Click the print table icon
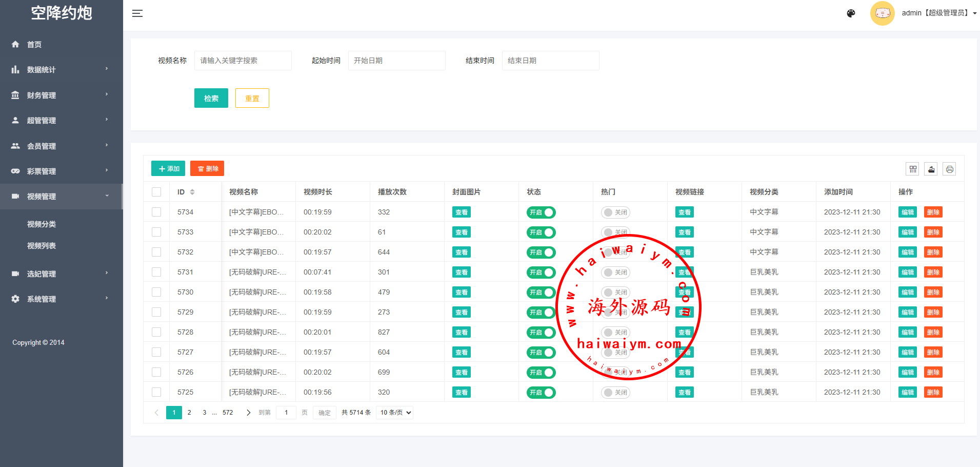Viewport: 980px width, 467px height. click(x=949, y=169)
